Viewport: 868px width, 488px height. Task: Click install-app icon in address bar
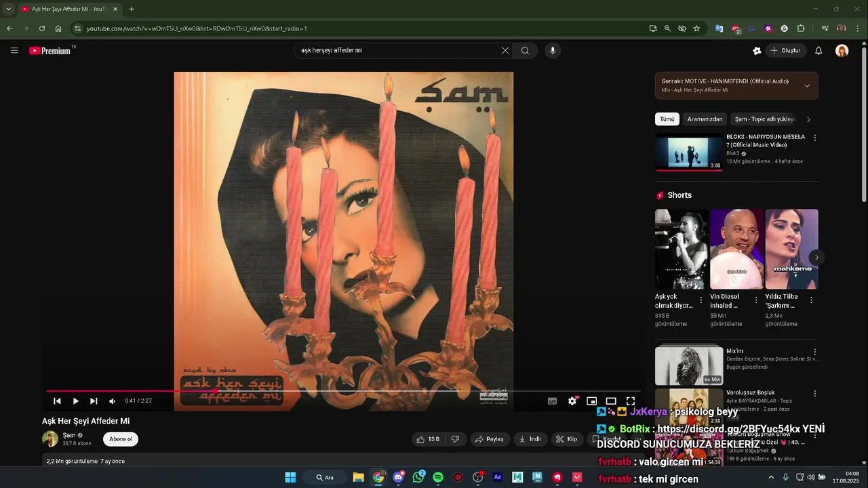pos(652,28)
